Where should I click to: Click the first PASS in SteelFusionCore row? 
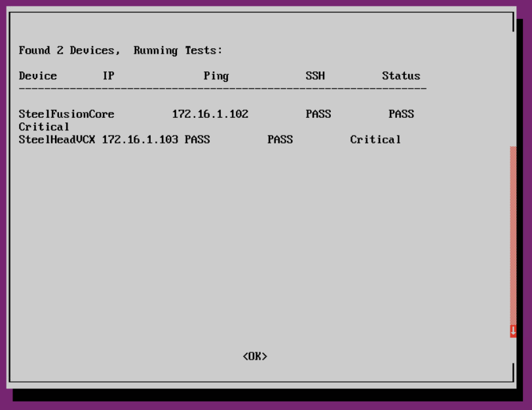click(x=318, y=114)
